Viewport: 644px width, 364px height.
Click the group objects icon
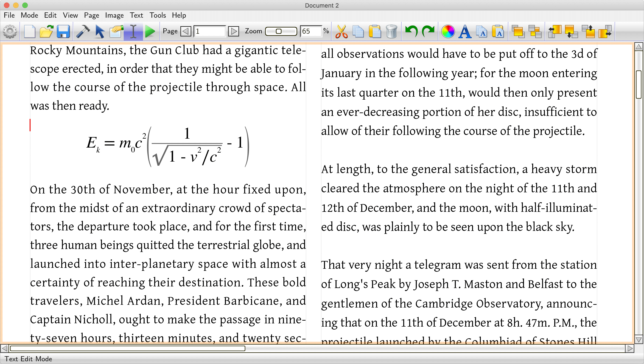click(x=518, y=31)
